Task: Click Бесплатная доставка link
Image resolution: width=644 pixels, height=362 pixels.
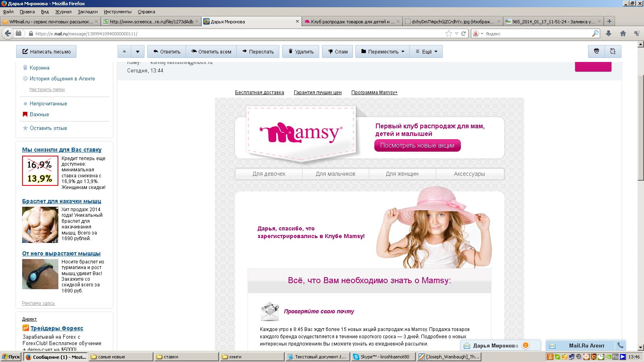Action: coord(260,93)
